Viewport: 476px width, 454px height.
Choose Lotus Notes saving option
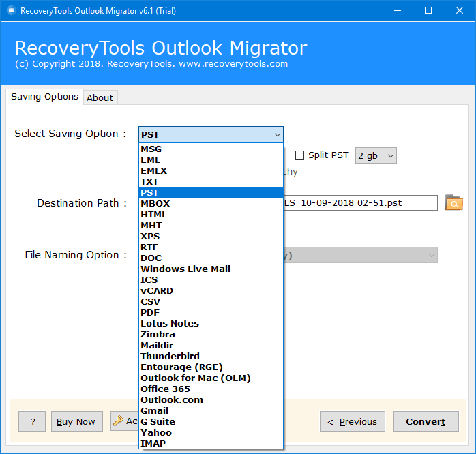click(x=211, y=324)
